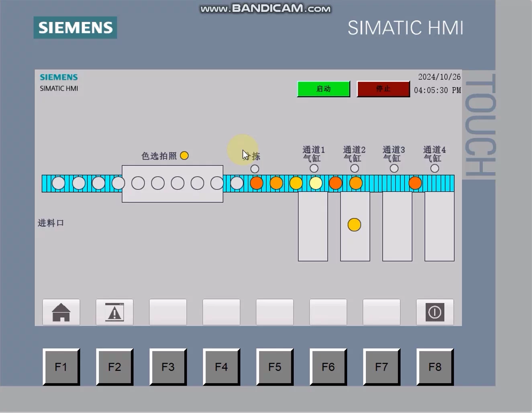Click the blank softkey above F4
This screenshot has width=532, height=413.
point(221,312)
